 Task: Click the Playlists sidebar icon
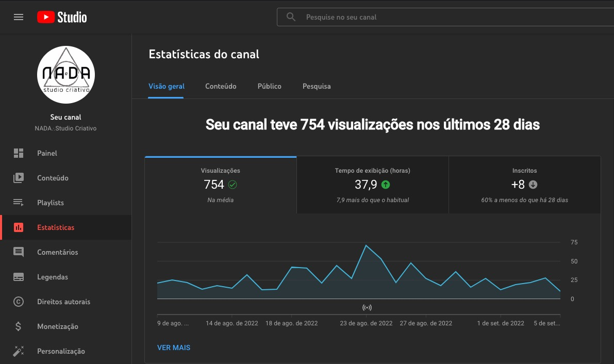pyautogui.click(x=19, y=203)
